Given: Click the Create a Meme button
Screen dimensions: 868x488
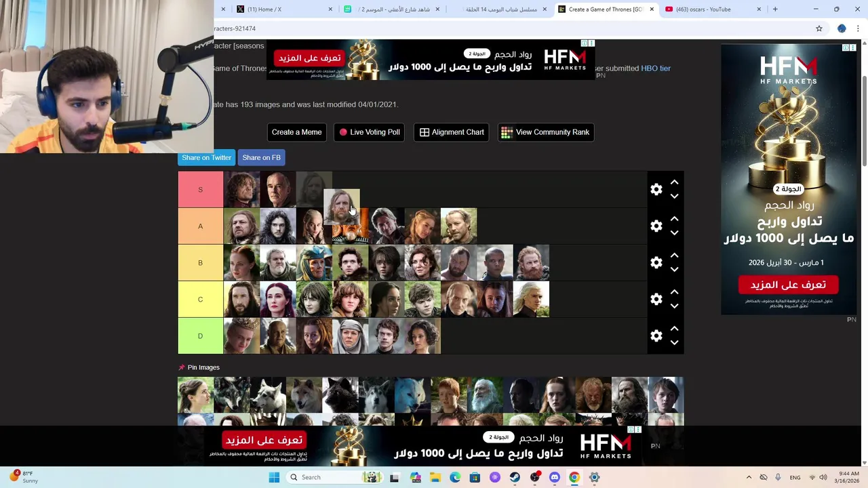Looking at the screenshot, I should (296, 132).
